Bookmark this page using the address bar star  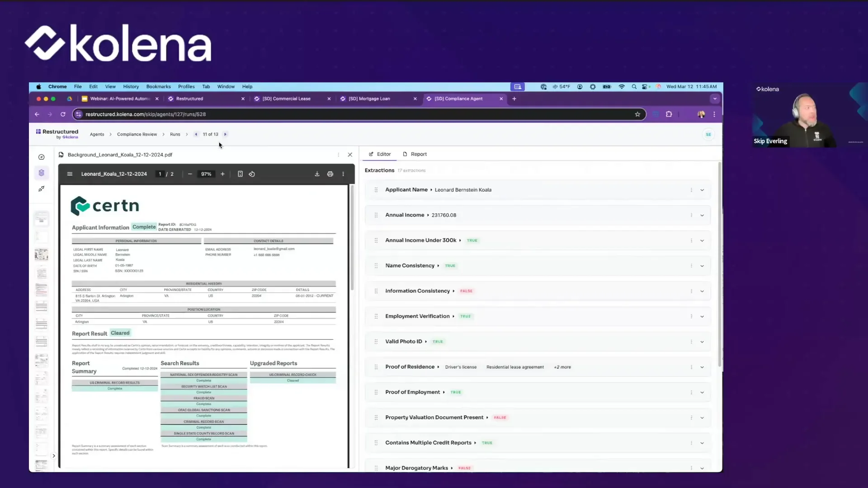point(637,114)
